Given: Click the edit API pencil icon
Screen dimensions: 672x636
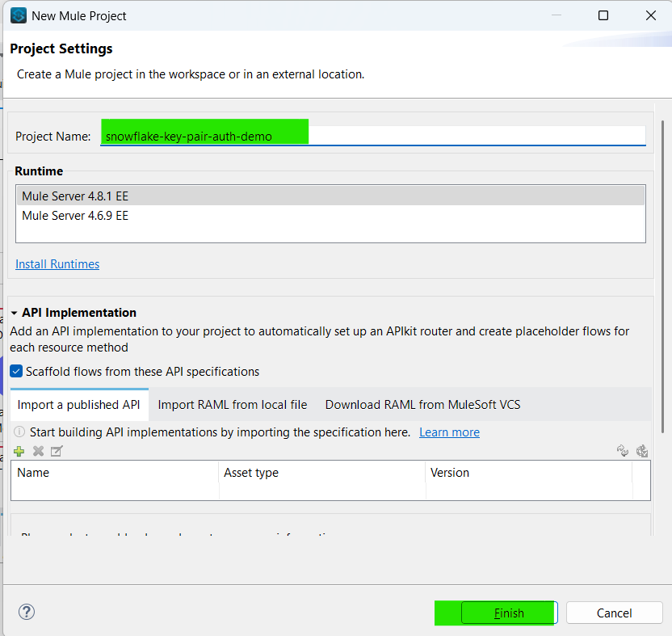Looking at the screenshot, I should pos(57,451).
